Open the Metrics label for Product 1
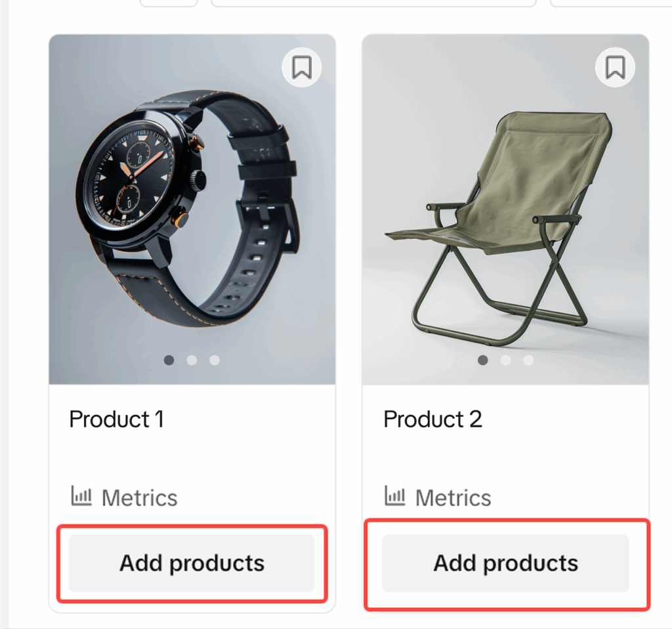672x629 pixels. (x=139, y=498)
